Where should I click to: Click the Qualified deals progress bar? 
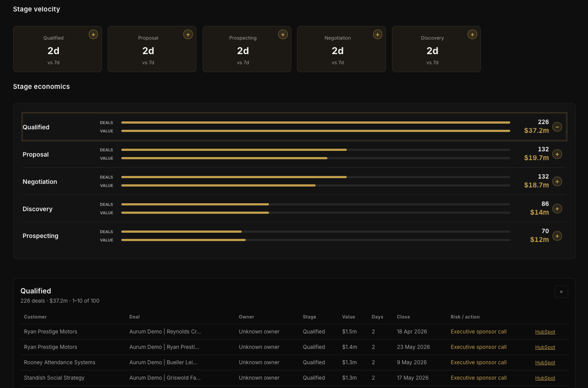[316, 123]
